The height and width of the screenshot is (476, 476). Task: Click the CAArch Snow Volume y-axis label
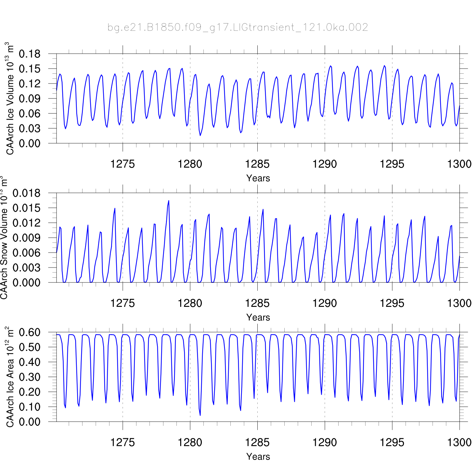point(4,238)
